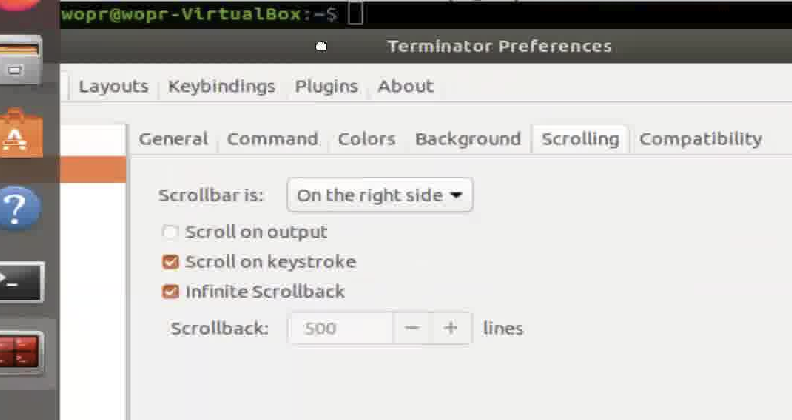Enable Scroll on output checkbox

[x=170, y=232]
